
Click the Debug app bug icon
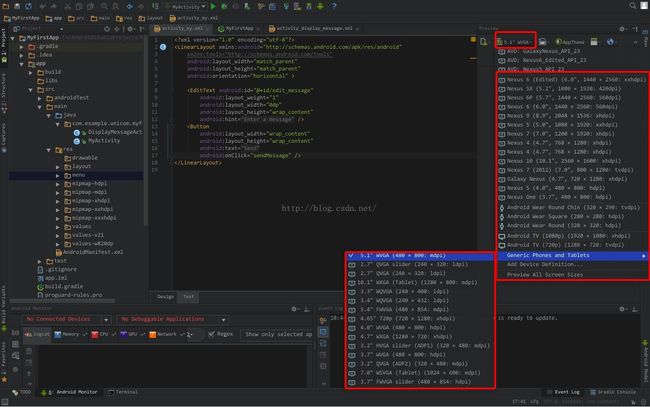pos(224,6)
